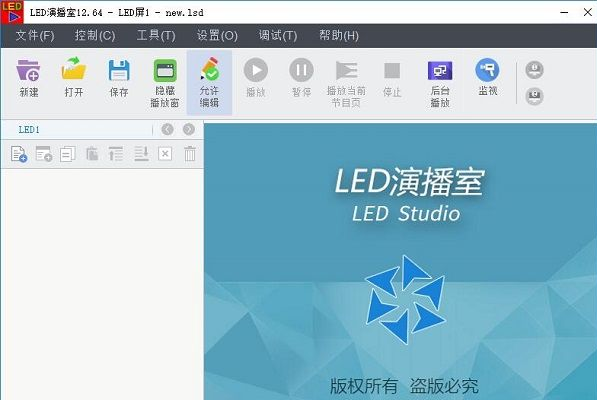The image size is (597, 400).
Task: Open the 文件(F) menu
Action: (35, 35)
